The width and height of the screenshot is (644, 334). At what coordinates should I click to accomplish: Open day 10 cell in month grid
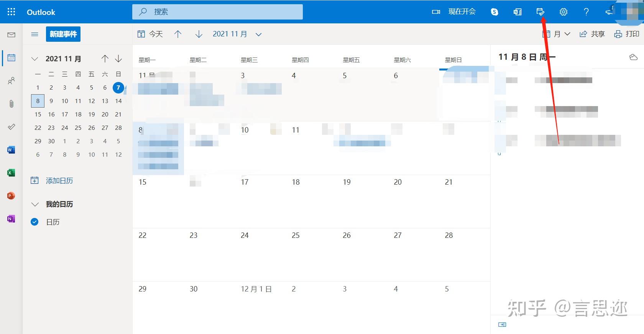coord(260,148)
